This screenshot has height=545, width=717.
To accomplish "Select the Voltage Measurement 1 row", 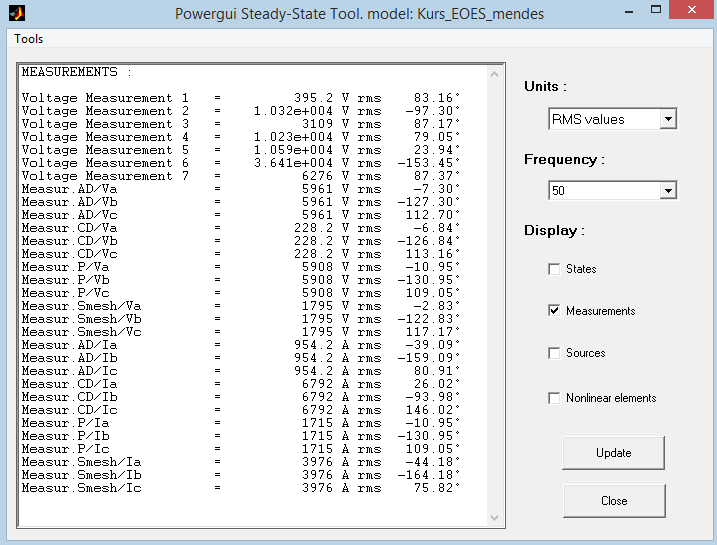I will [241, 98].
